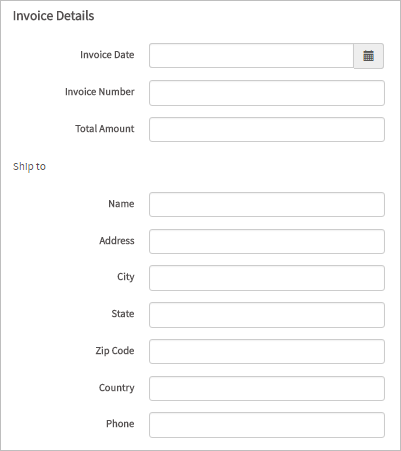
Task: Click the 'Zip Code' label text
Action: point(115,351)
